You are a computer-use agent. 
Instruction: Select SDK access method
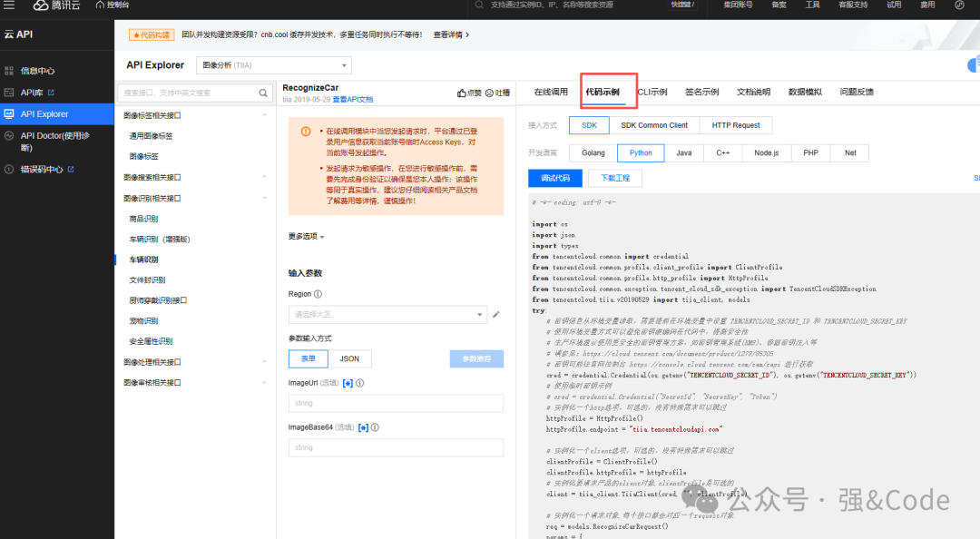590,125
